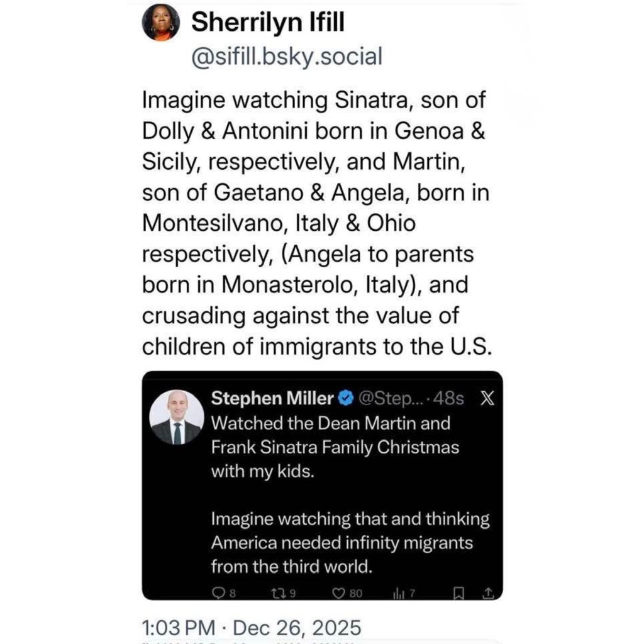Bookmark the quoted Stephen Miller tweet
This screenshot has width=644, height=644.
click(x=459, y=592)
